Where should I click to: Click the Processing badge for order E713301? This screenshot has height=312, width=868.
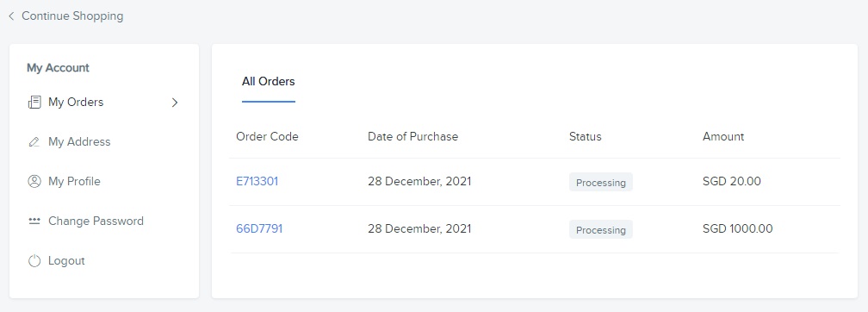point(601,183)
